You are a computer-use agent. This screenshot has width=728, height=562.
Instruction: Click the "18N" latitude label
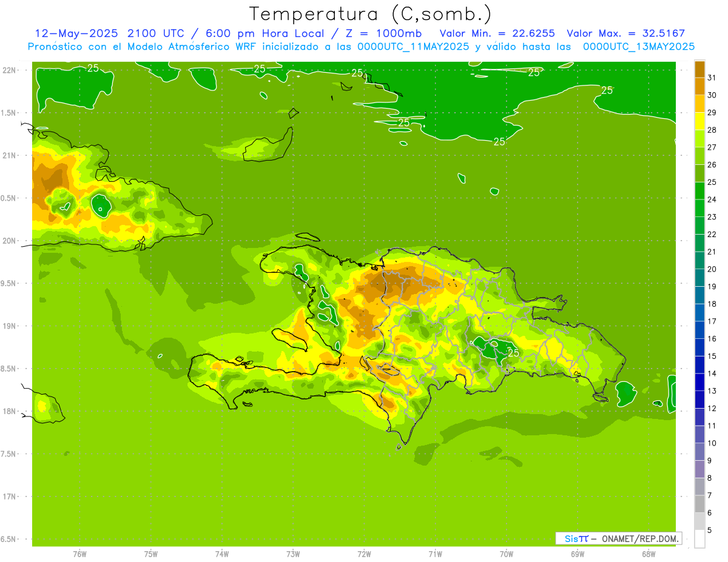pyautogui.click(x=10, y=411)
